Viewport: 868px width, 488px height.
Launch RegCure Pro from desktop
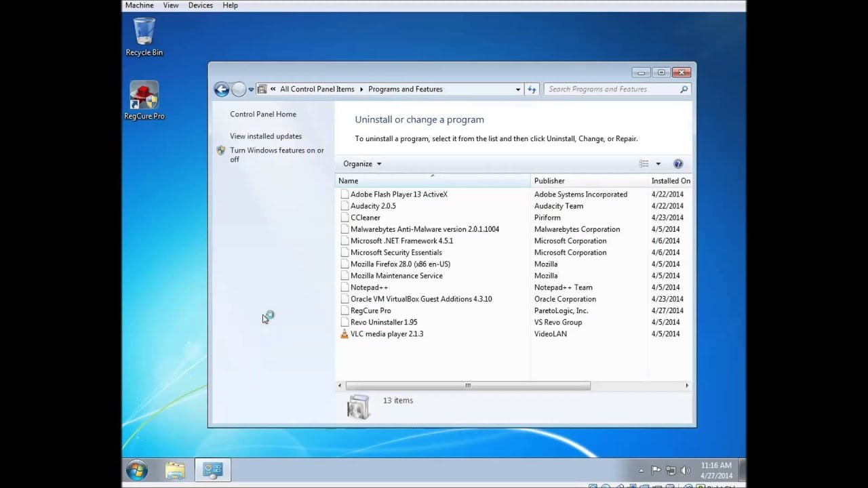point(144,100)
